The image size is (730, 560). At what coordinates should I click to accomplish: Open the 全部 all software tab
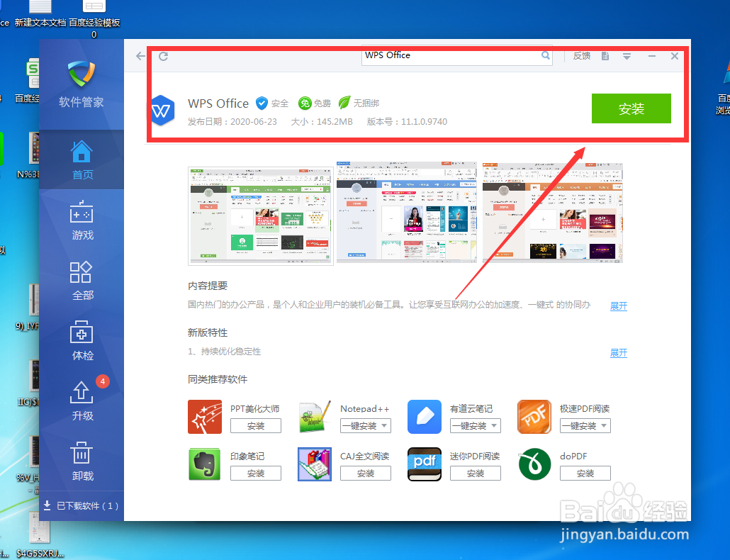(82, 280)
